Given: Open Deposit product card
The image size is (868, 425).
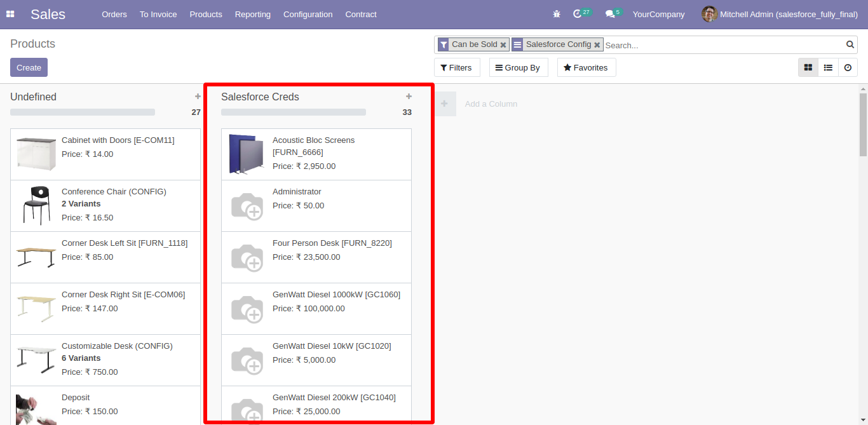Looking at the screenshot, I should 105,405.
